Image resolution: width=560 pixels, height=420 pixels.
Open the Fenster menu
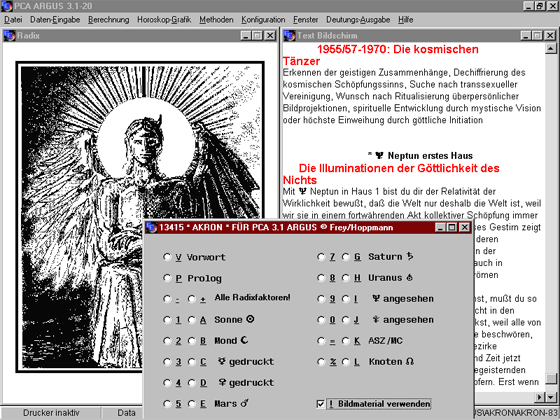(305, 20)
